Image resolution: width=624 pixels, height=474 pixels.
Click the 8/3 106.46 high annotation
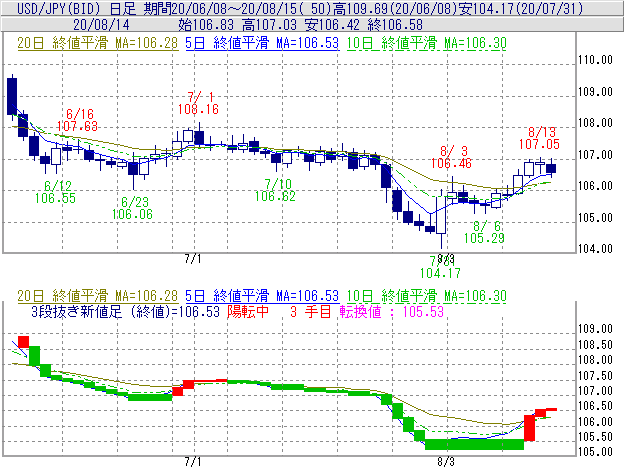tap(451, 157)
